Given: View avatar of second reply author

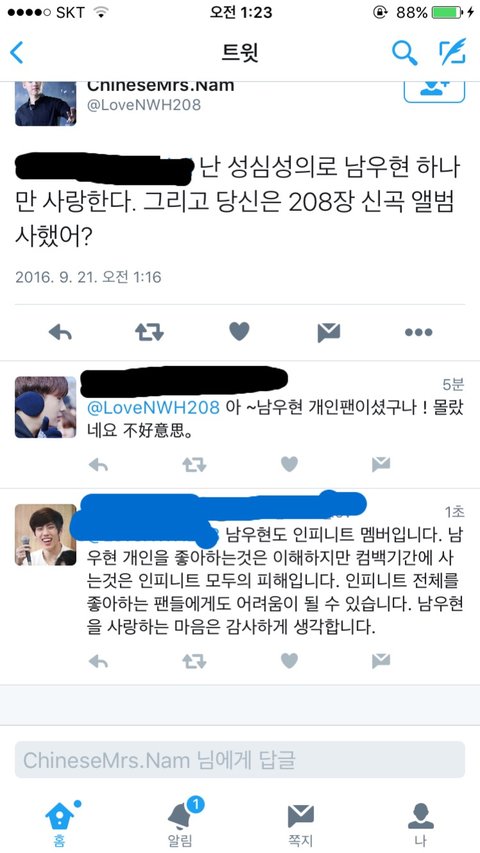Looking at the screenshot, I should (x=46, y=535).
